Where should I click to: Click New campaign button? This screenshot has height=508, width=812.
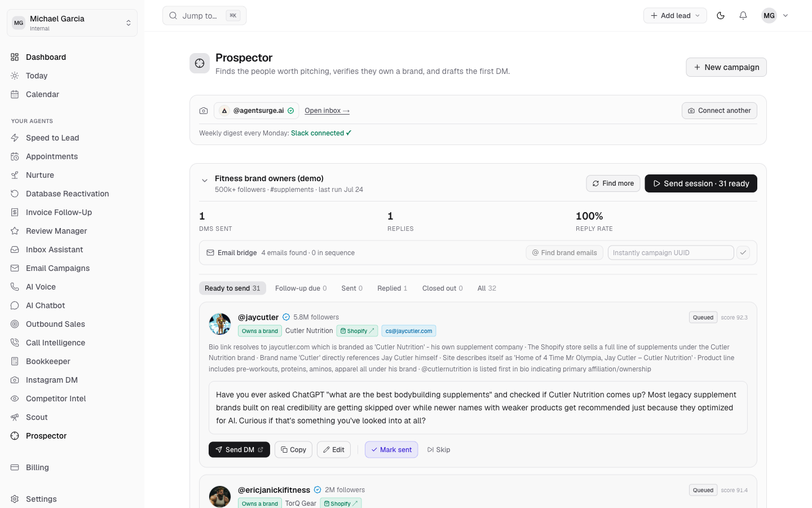(x=726, y=67)
